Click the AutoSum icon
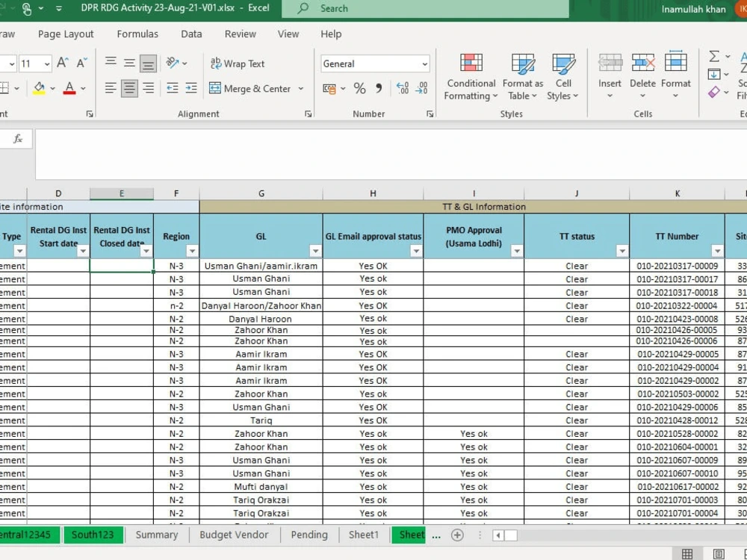 click(713, 55)
